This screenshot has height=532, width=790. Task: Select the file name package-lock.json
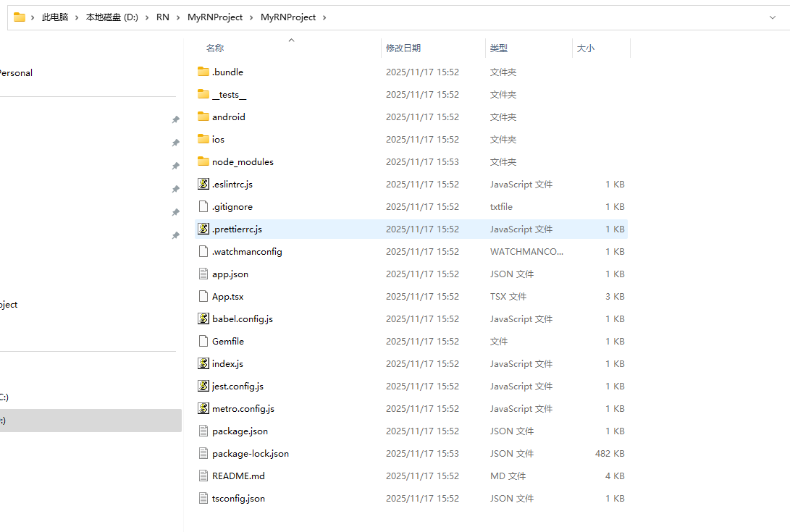click(251, 453)
